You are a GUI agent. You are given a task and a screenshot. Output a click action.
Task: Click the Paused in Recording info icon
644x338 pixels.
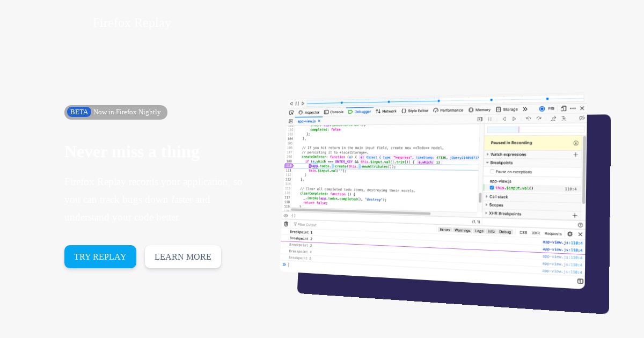[576, 143]
